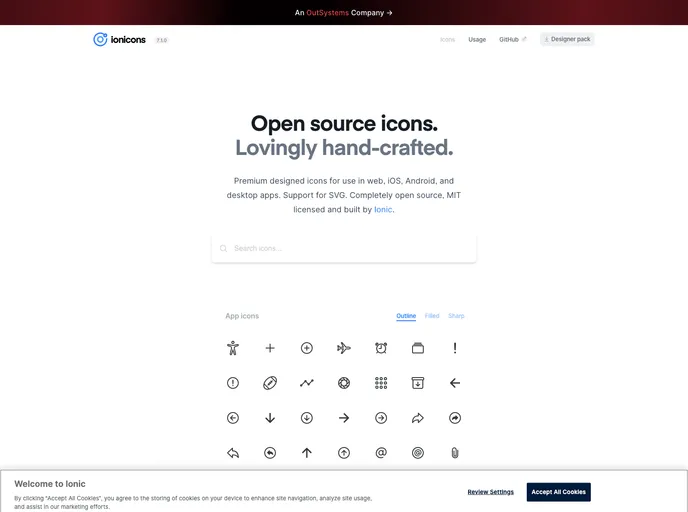Download the Designer pack

(x=567, y=39)
